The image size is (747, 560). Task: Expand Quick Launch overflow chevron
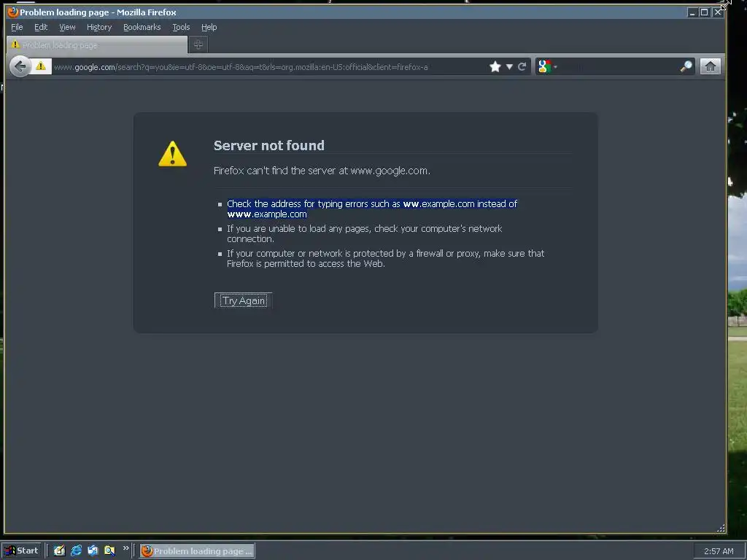[125, 548]
